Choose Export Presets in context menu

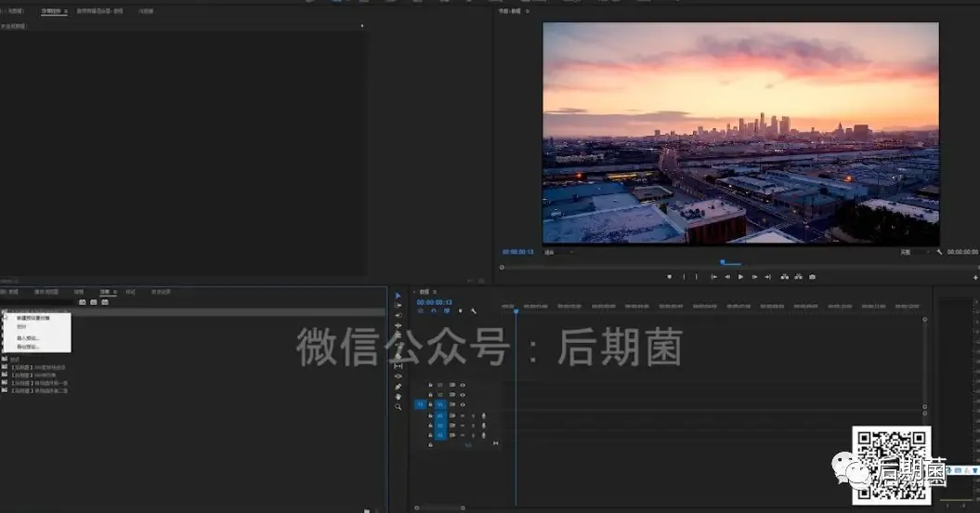point(28,347)
